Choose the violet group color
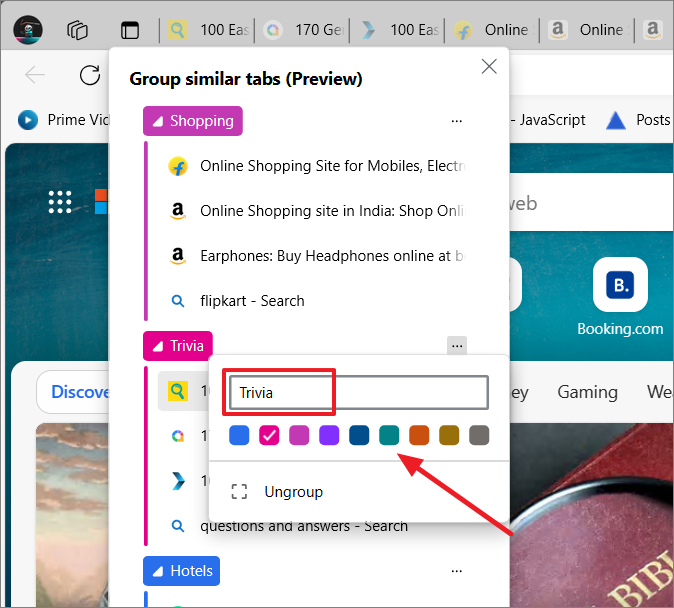Screen dimensions: 674x608 click(329, 435)
